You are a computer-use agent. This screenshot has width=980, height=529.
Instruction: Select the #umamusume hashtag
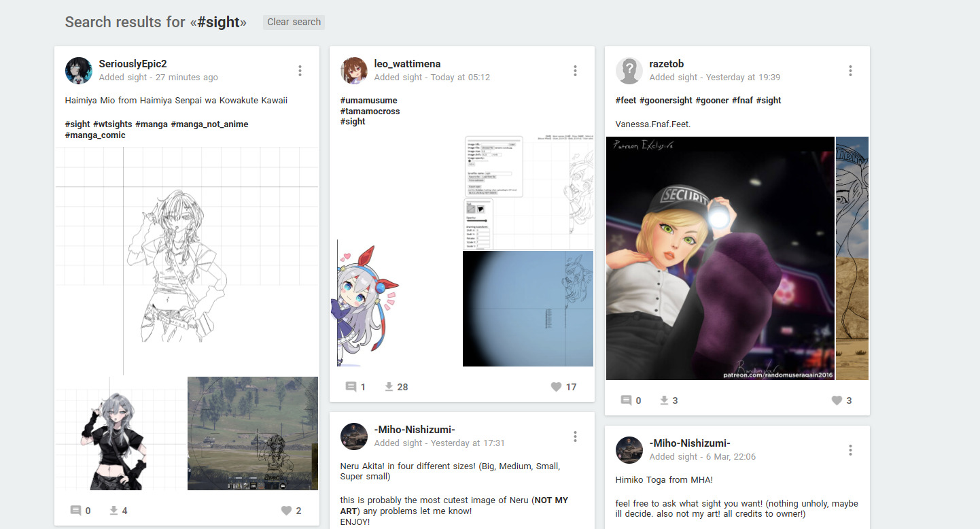[x=368, y=101]
